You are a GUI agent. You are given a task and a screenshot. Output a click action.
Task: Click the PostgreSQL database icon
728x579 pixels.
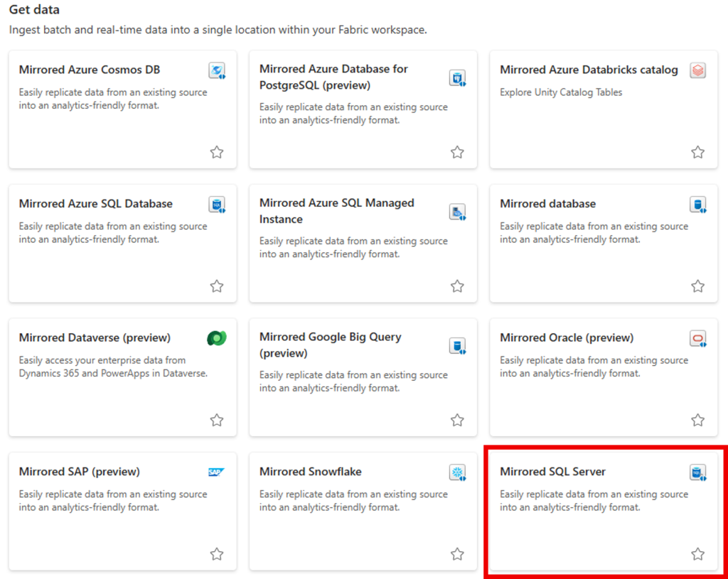(457, 78)
